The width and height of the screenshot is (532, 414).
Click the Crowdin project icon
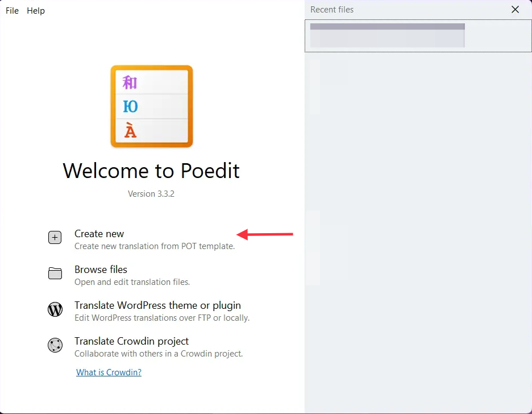coord(55,346)
